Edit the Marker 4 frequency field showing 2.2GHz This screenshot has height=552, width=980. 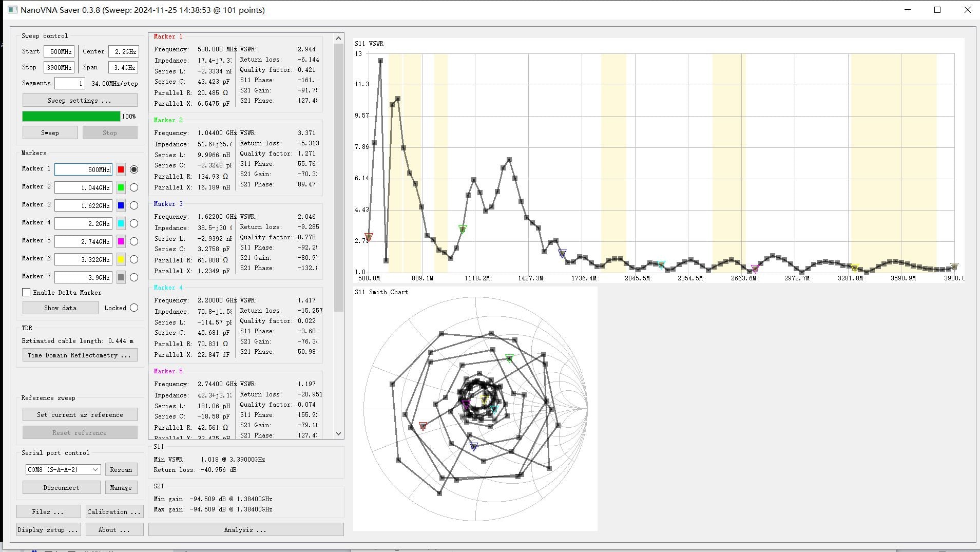click(x=83, y=223)
